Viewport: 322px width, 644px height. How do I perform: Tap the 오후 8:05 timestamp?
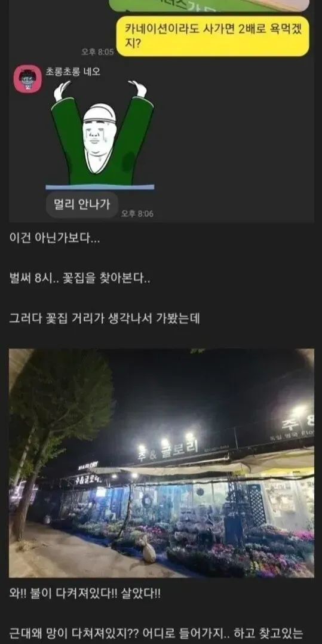pos(97,52)
